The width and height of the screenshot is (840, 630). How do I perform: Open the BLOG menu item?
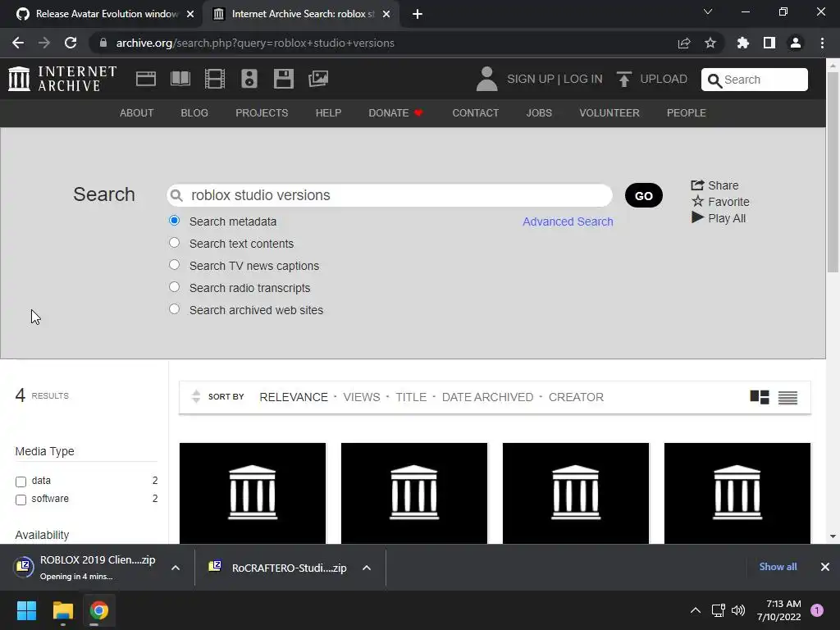(194, 113)
